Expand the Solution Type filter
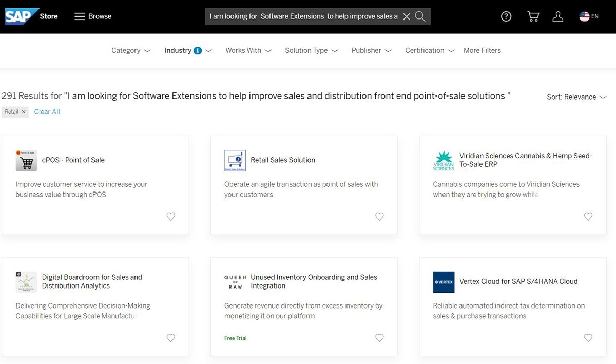 click(311, 50)
